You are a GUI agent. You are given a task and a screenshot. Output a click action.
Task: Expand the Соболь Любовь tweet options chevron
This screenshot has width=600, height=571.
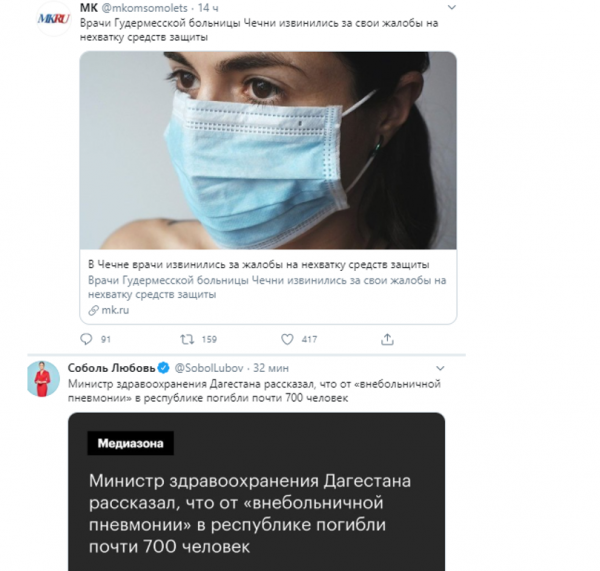click(440, 368)
